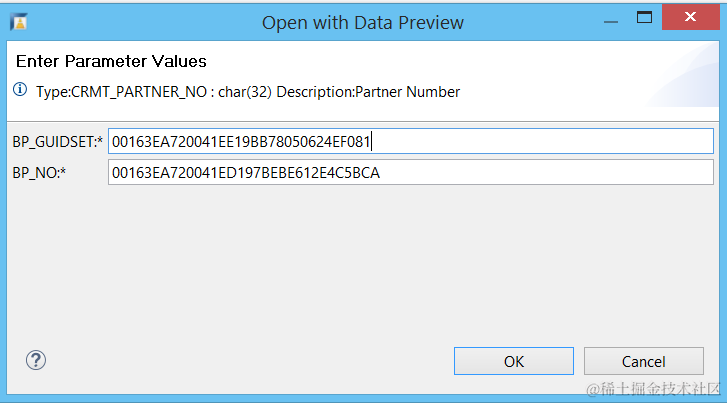Click the Cancel button
The height and width of the screenshot is (403, 727).
pyautogui.click(x=644, y=361)
